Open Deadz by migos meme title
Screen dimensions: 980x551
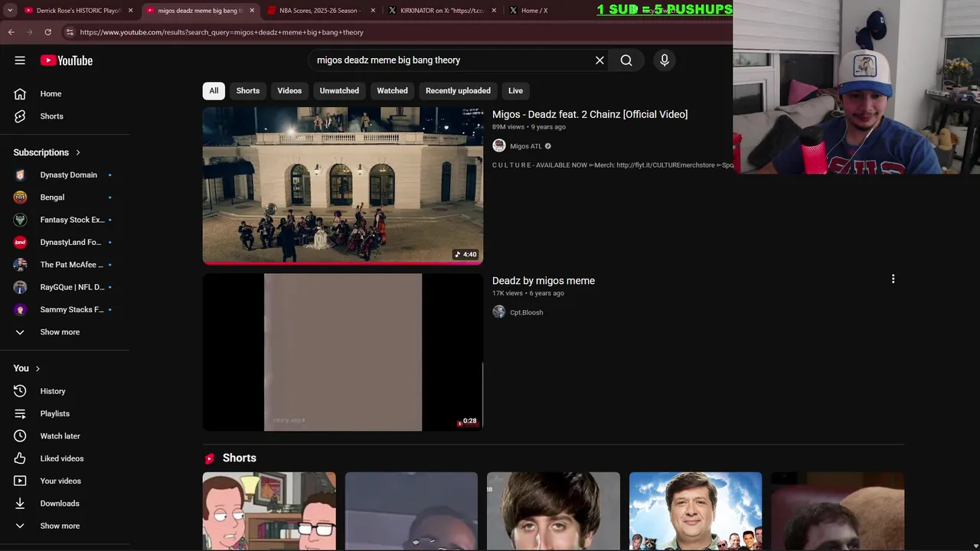point(544,281)
